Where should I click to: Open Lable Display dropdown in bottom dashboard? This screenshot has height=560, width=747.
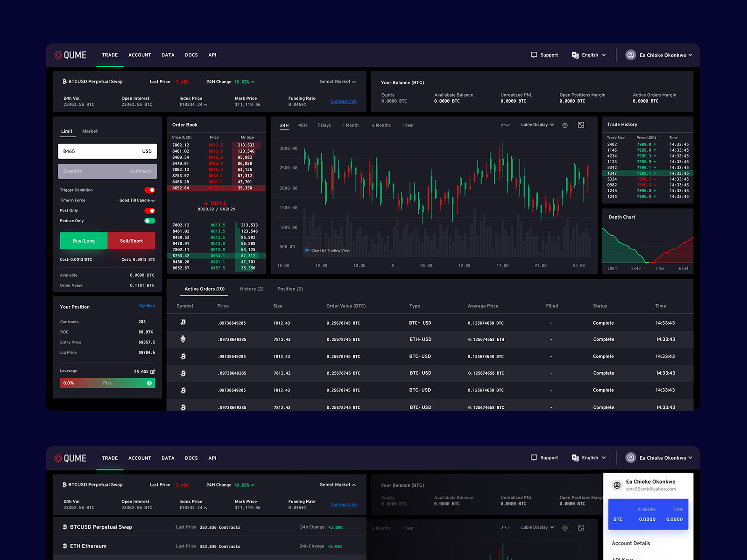pyautogui.click(x=537, y=528)
